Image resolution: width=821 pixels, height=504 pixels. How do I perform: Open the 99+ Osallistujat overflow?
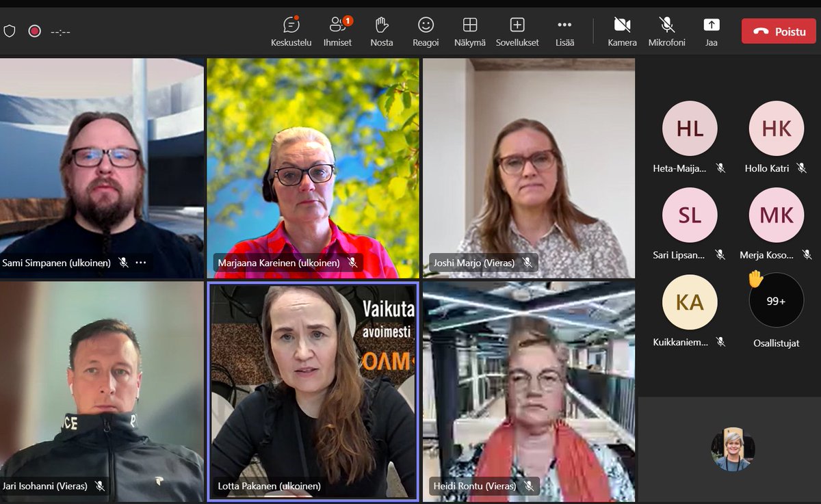pos(777,301)
